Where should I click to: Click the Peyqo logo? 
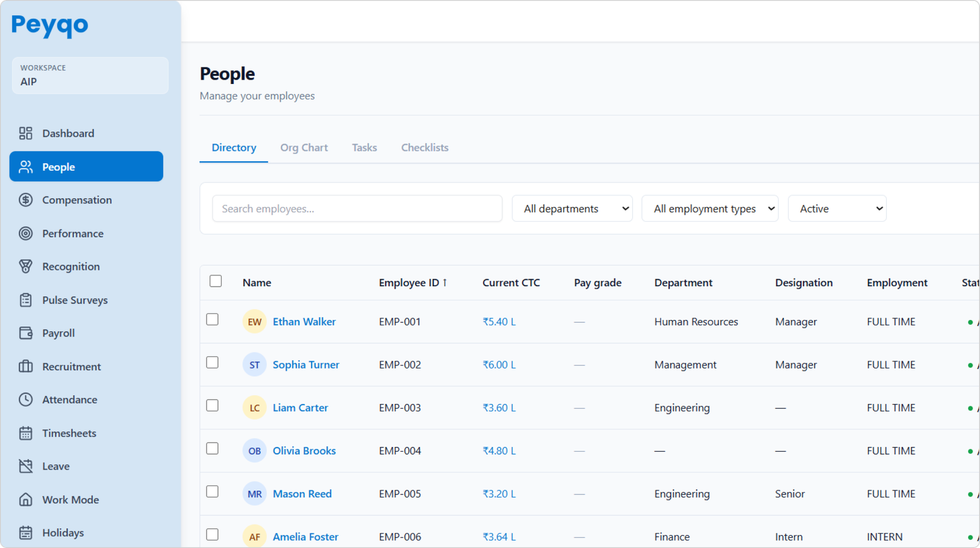50,25
